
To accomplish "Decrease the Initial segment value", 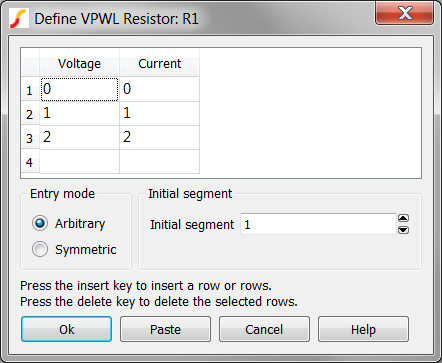I will (403, 230).
